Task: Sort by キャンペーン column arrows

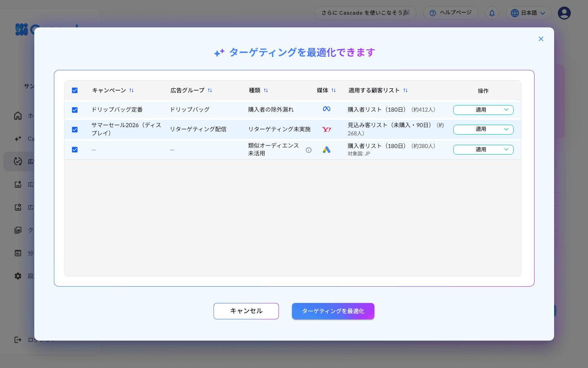Action: point(131,90)
